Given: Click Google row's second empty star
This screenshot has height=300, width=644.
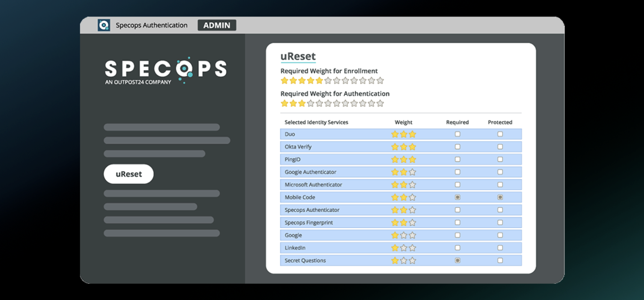Looking at the screenshot, I should [x=404, y=235].
